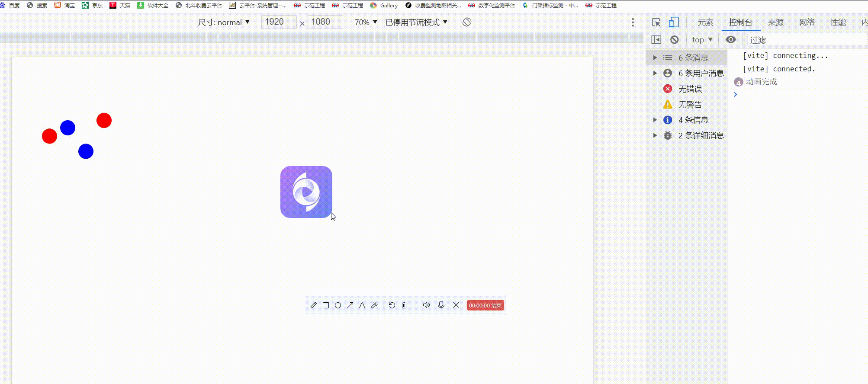Click the 1920 width input field

(279, 22)
